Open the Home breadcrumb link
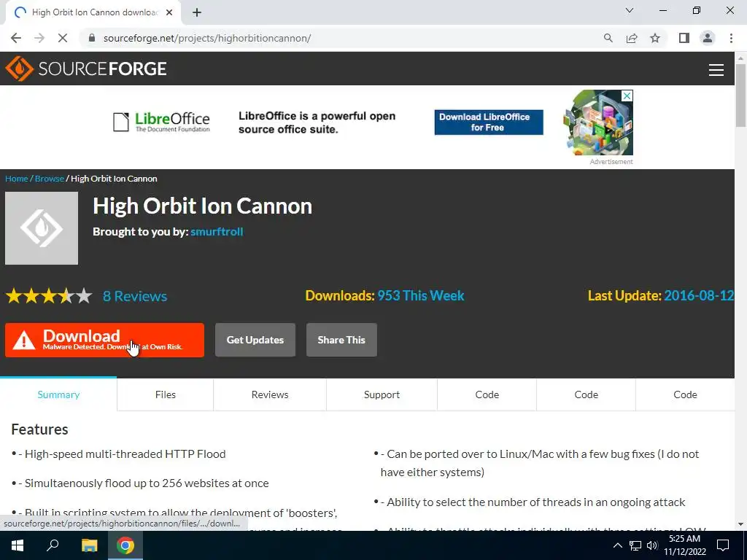Screen dimensions: 747x560 pyautogui.click(x=17, y=179)
